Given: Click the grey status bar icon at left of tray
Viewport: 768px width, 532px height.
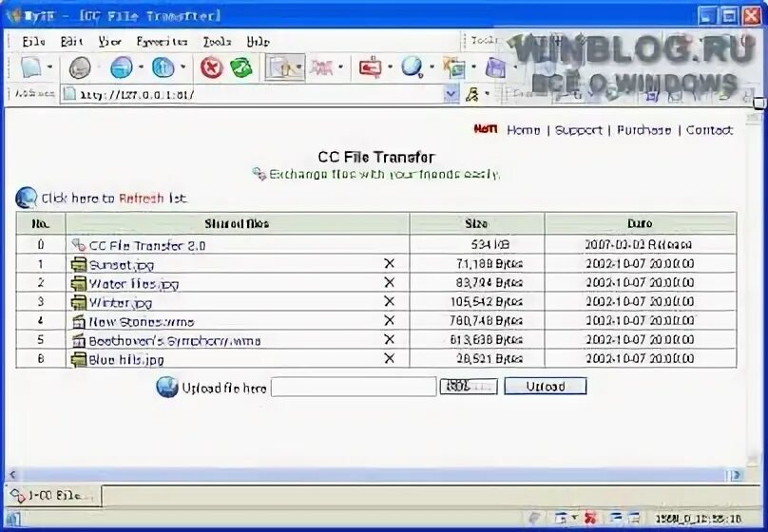Looking at the screenshot, I should (535, 518).
